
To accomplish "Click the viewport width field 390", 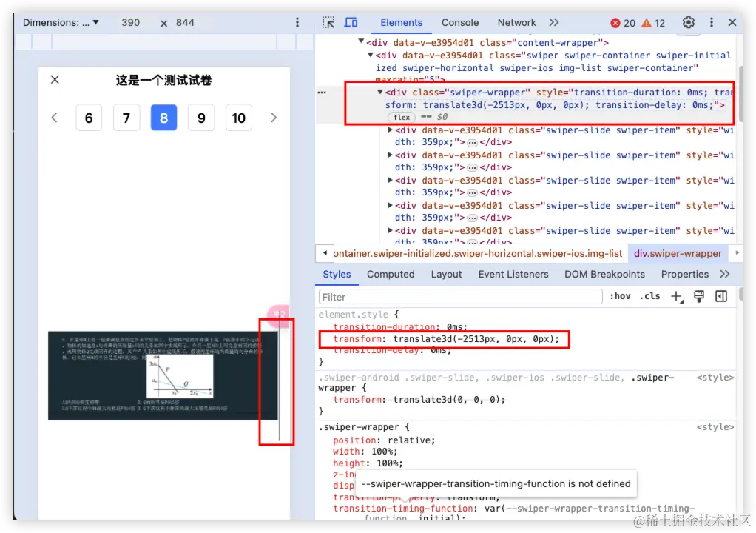I will (x=130, y=23).
